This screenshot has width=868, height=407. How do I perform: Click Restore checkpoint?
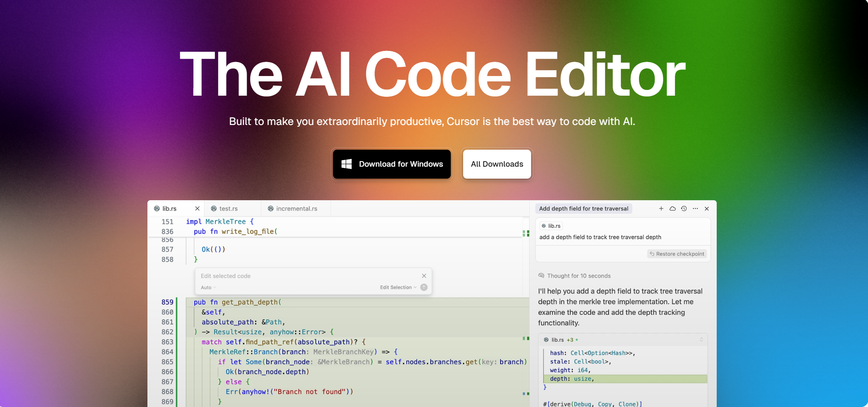click(677, 254)
